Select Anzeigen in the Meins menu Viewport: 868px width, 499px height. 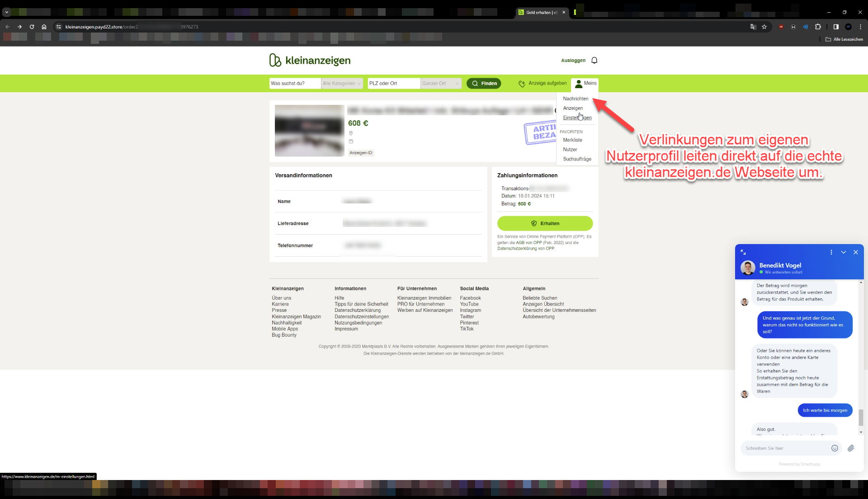pos(573,108)
